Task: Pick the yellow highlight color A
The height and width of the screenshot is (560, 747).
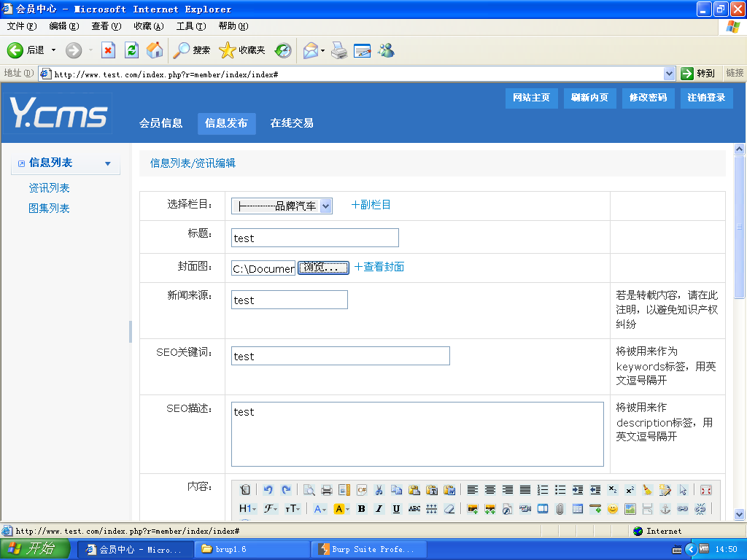Action: [341, 508]
